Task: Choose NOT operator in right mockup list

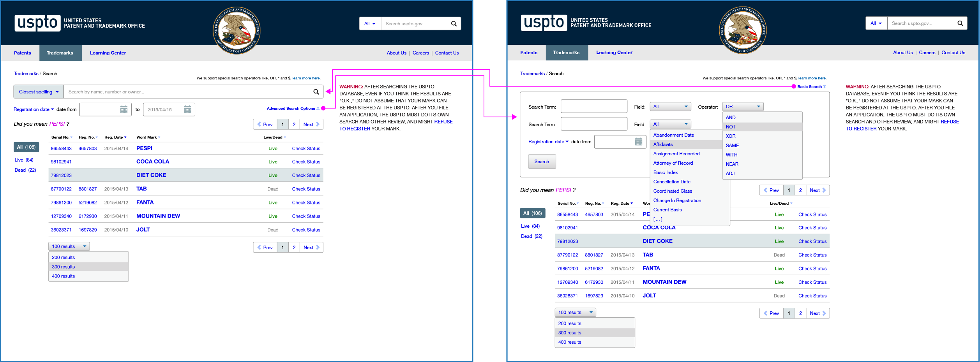Action: point(762,127)
